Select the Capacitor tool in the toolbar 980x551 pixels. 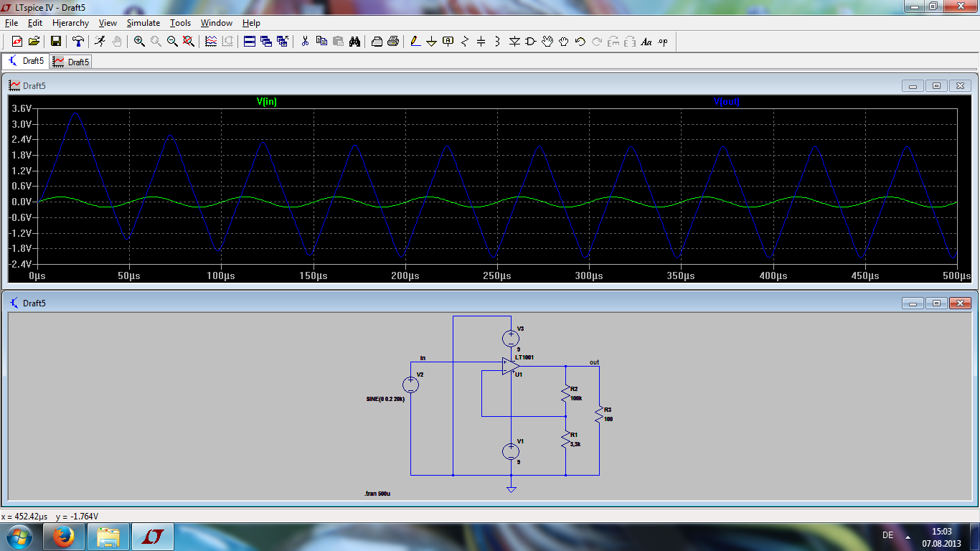(x=481, y=42)
